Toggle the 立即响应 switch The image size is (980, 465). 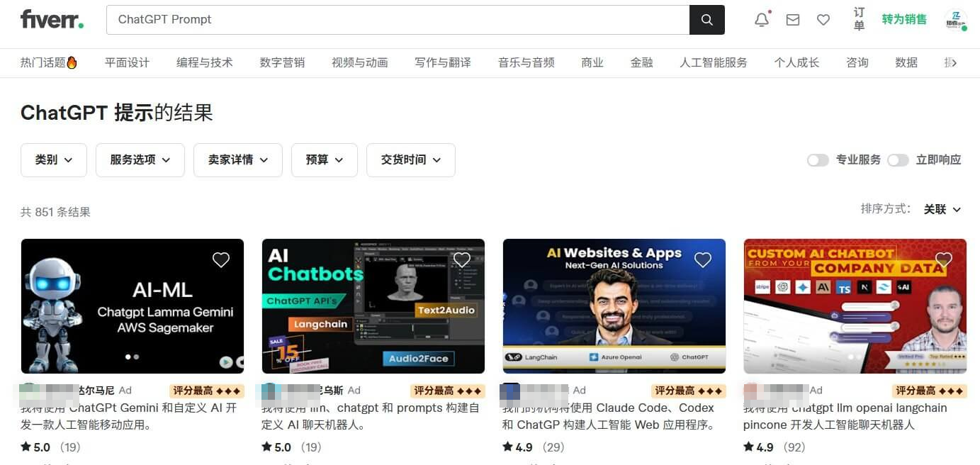click(898, 160)
